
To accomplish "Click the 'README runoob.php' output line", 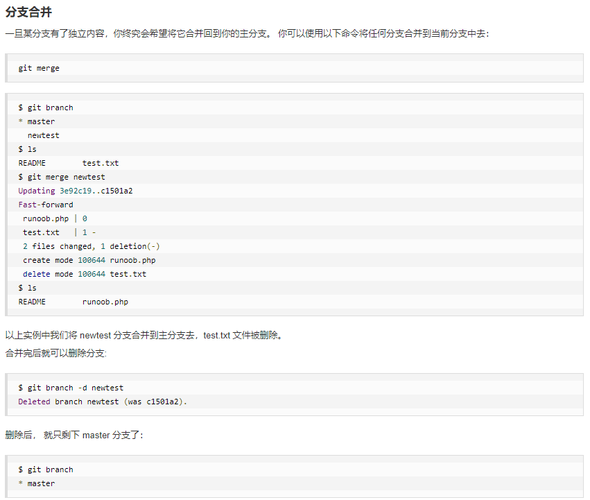I will coord(73,302).
